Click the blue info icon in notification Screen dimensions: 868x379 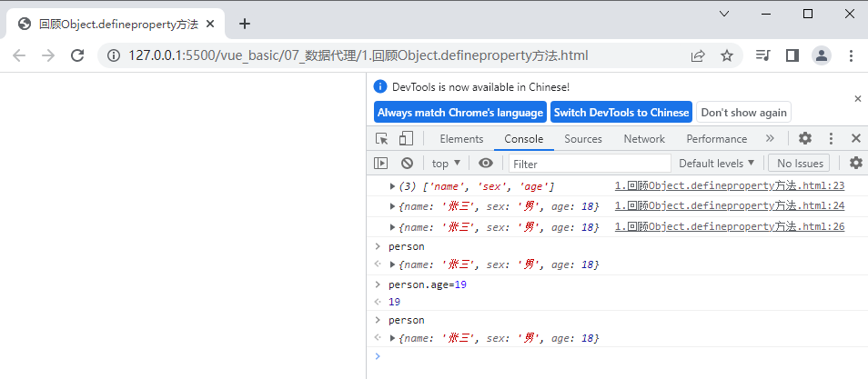pyautogui.click(x=379, y=86)
